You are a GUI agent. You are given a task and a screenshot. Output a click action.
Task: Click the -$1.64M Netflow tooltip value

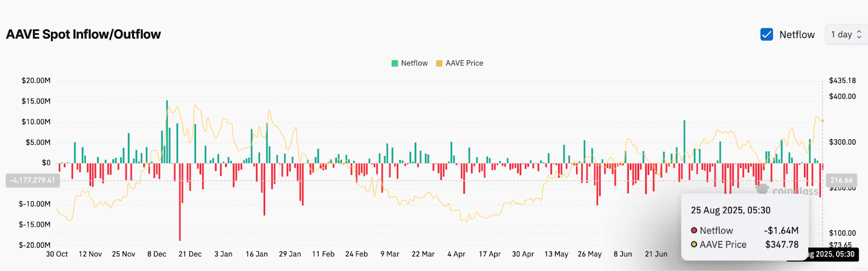pyautogui.click(x=781, y=231)
